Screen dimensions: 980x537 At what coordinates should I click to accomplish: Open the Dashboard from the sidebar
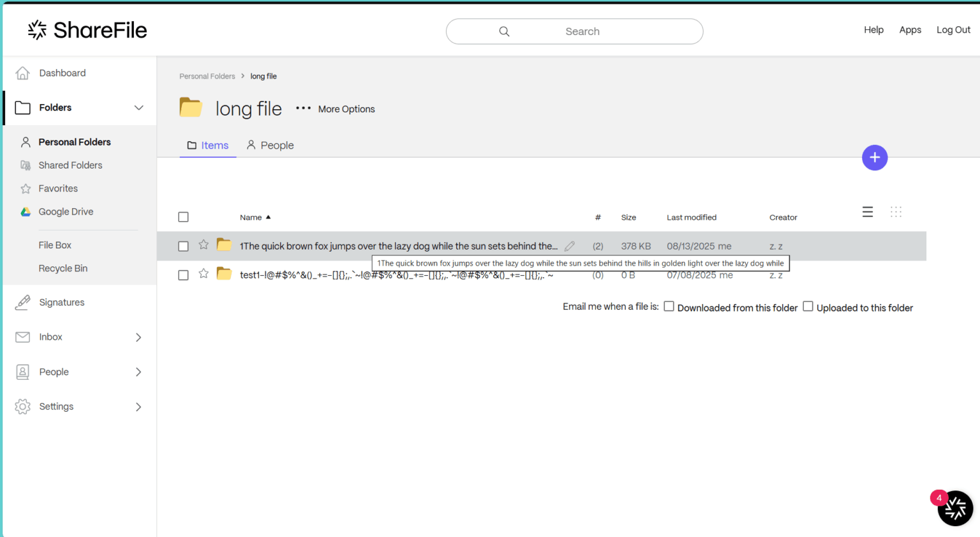pyautogui.click(x=62, y=73)
